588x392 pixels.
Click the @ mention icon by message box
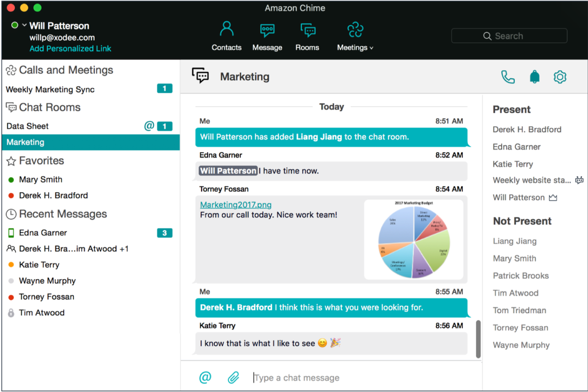(205, 377)
